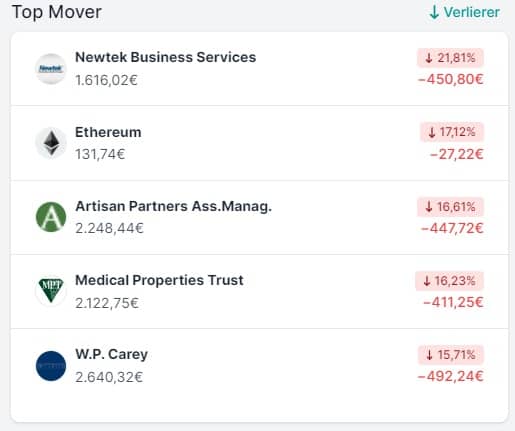515x431 pixels.
Task: Click the 17,12% loss badge for Ethereum
Action: pyautogui.click(x=452, y=132)
